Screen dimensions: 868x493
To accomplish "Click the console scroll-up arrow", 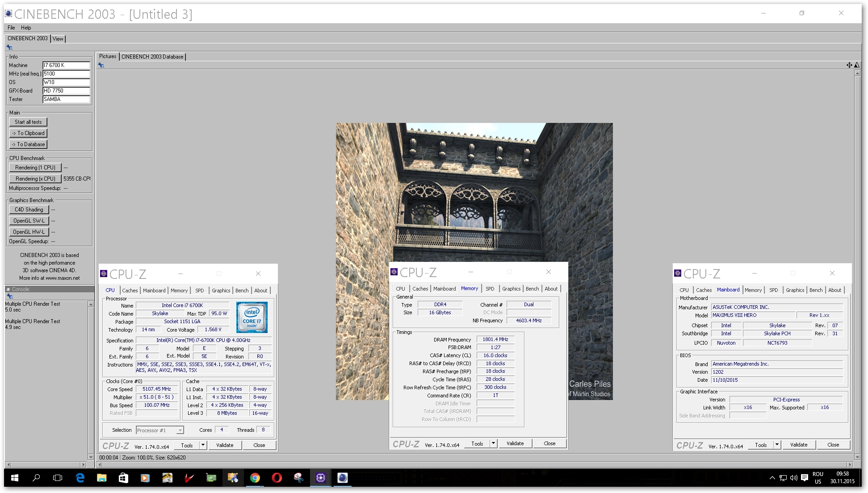I will point(91,304).
